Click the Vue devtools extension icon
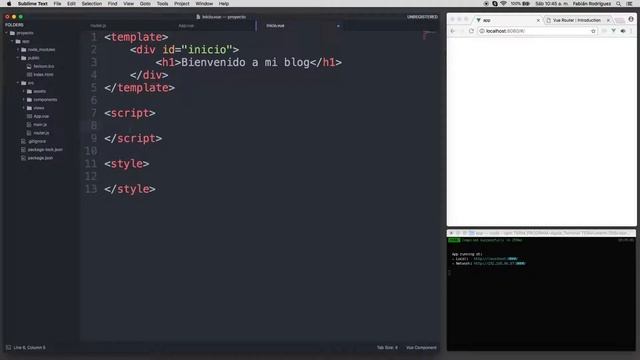This screenshot has width=640, height=360. click(613, 31)
